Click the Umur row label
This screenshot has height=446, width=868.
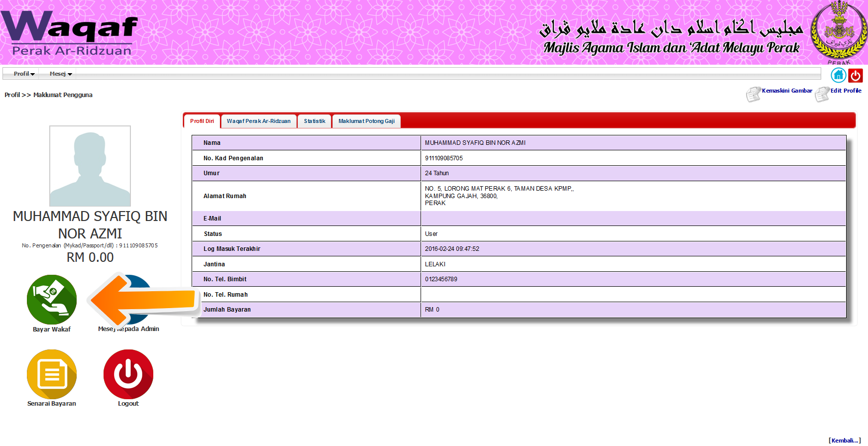212,173
